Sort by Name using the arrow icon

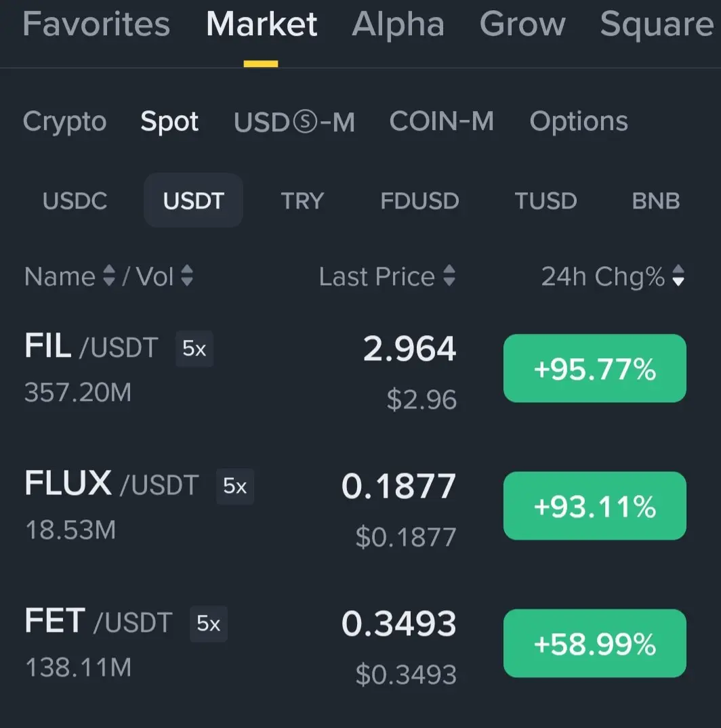click(108, 276)
